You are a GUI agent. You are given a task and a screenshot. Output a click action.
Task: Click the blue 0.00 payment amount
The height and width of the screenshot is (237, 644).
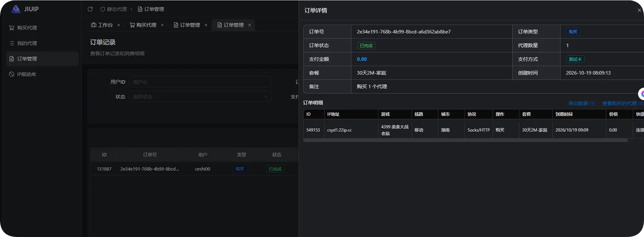[362, 59]
